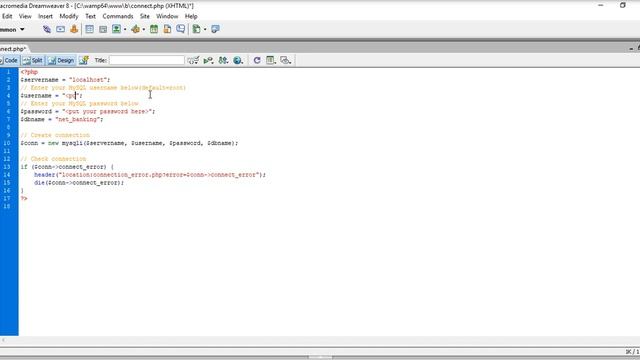Open the Insert menu
The height and width of the screenshot is (360, 640).
pyautogui.click(x=45, y=16)
